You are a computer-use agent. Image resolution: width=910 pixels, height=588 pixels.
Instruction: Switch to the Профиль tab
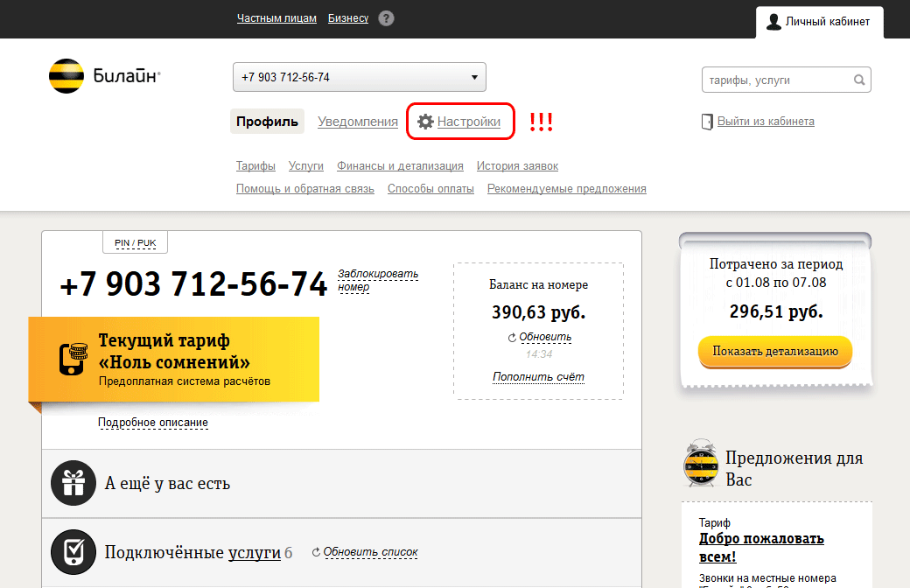pyautogui.click(x=267, y=122)
